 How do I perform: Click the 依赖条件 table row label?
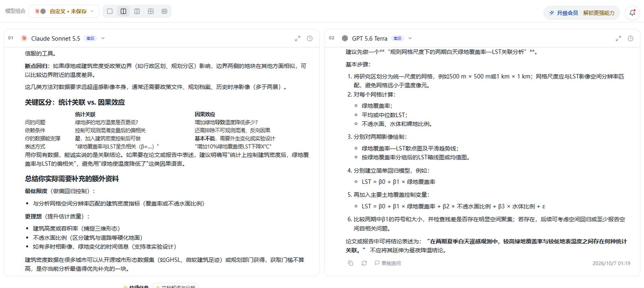pyautogui.click(x=35, y=130)
